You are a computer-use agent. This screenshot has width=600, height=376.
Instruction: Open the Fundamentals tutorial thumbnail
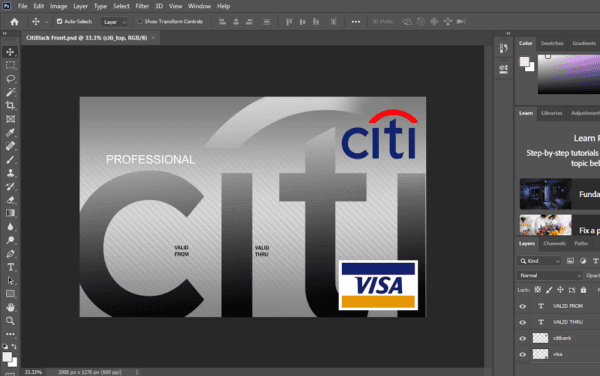545,194
